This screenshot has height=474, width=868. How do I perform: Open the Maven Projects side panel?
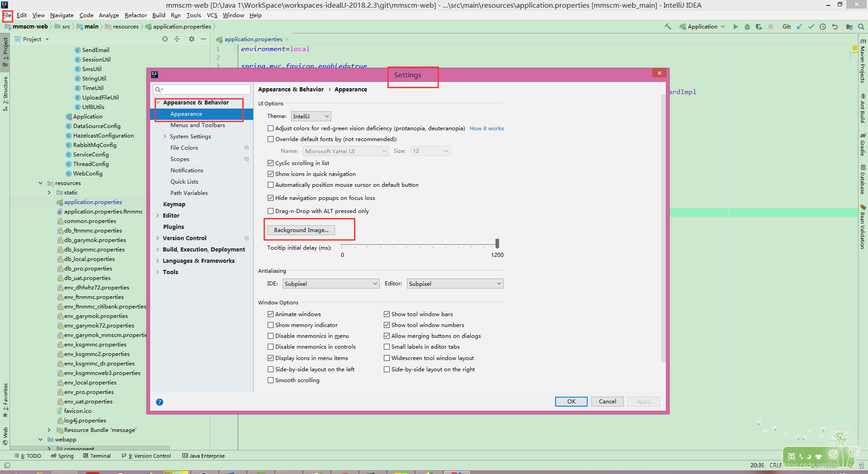[863, 61]
